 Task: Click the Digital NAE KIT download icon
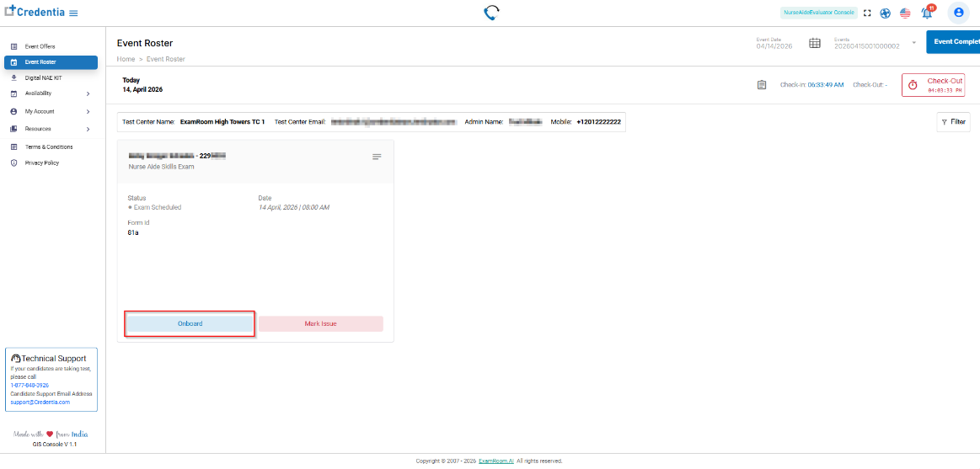click(13, 78)
